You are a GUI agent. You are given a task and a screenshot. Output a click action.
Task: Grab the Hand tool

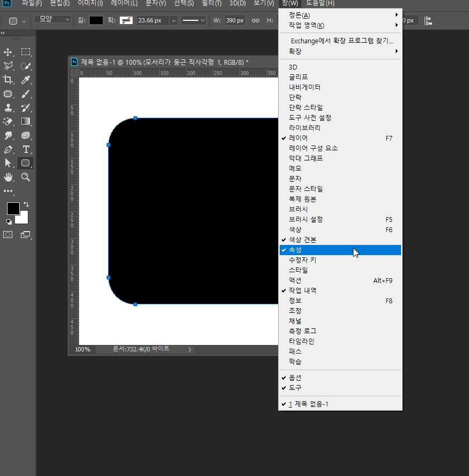tap(7, 178)
